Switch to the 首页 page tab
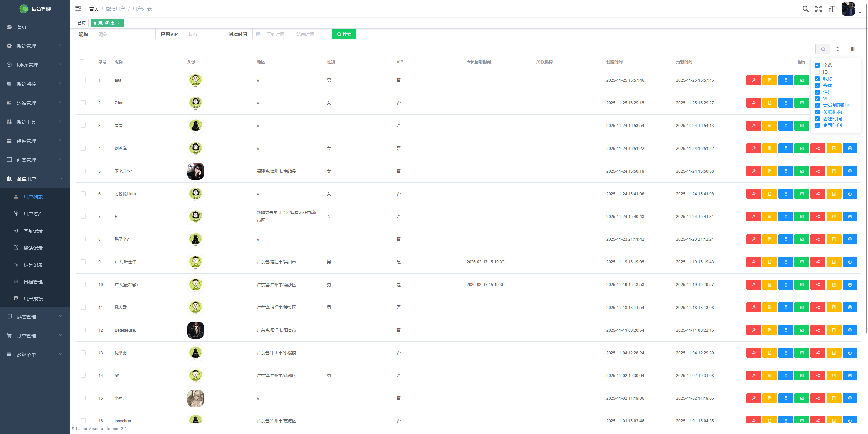Image resolution: width=868 pixels, height=434 pixels. pos(82,23)
